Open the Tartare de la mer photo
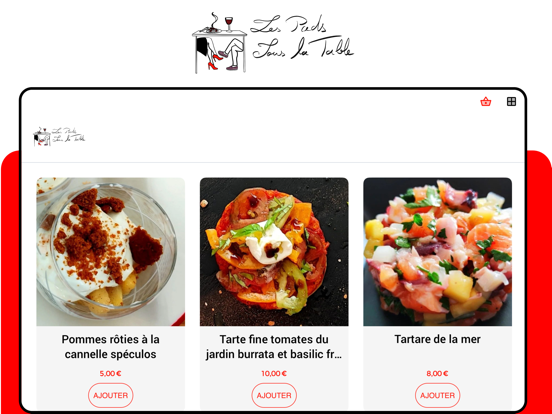The height and width of the screenshot is (414, 552). (438, 252)
